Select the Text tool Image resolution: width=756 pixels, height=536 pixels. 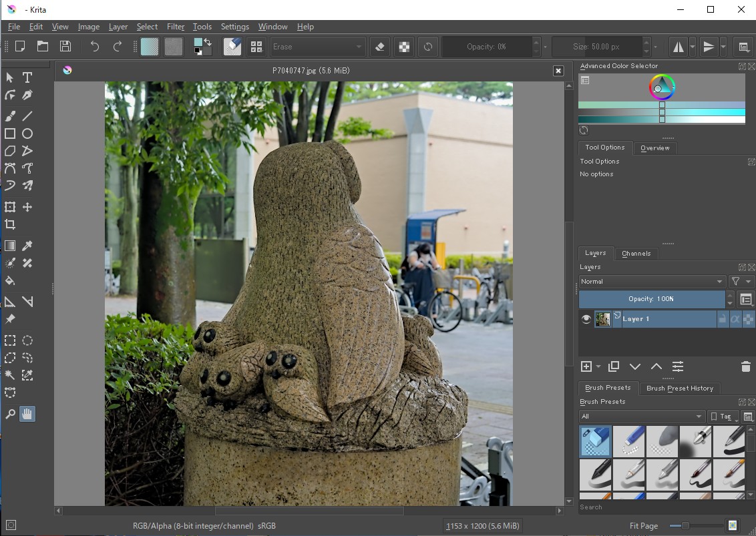click(x=27, y=77)
